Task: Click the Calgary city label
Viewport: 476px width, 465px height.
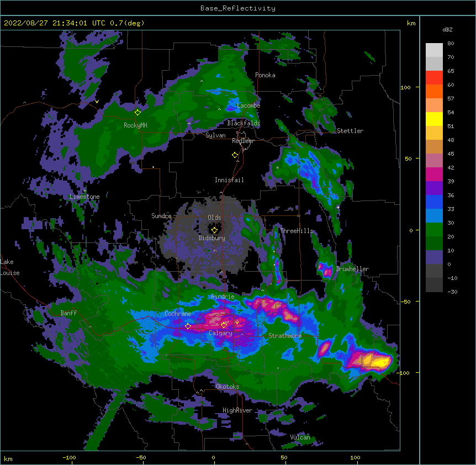Action: click(221, 333)
